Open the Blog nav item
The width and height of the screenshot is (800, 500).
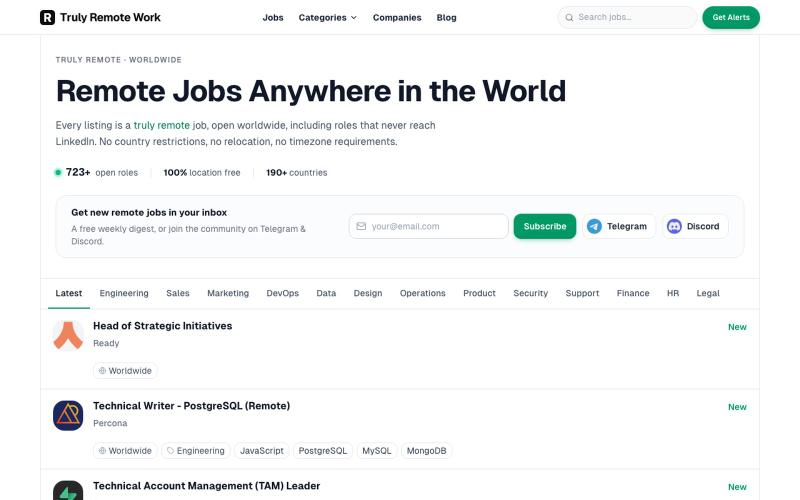[x=446, y=17]
